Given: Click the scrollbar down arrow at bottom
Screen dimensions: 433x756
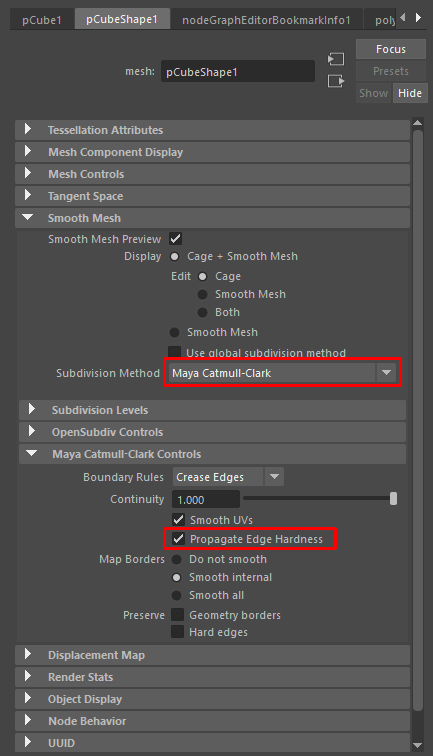Looking at the screenshot, I should (418, 746).
